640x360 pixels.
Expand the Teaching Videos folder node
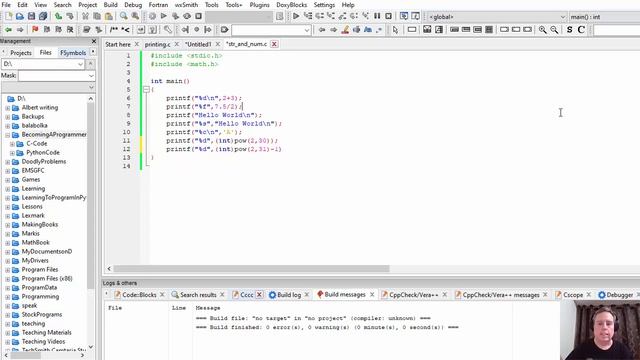pyautogui.click(x=7, y=342)
